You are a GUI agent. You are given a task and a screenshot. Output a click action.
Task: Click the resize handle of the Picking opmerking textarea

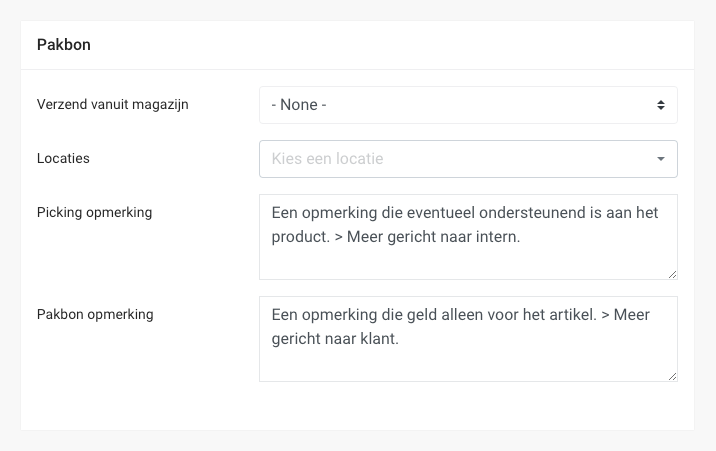(x=672, y=274)
